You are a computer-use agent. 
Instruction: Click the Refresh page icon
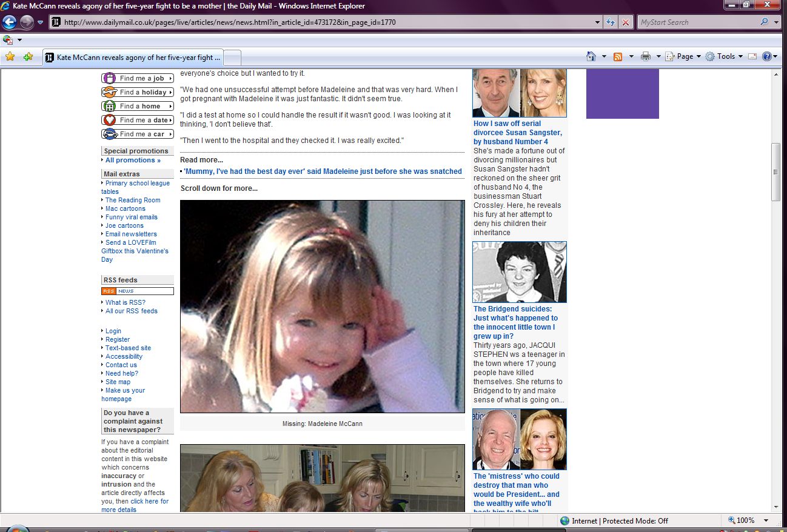611,22
